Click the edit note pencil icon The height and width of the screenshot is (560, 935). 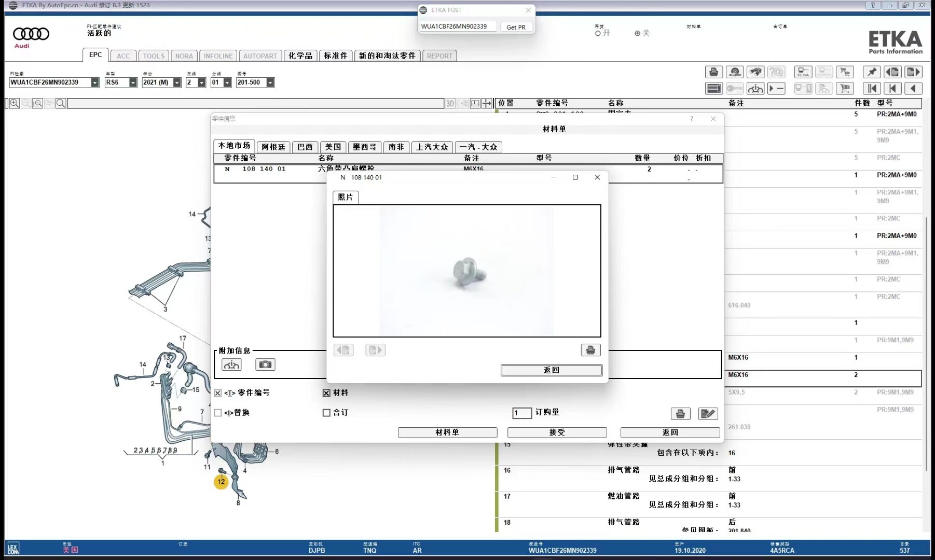coord(708,413)
